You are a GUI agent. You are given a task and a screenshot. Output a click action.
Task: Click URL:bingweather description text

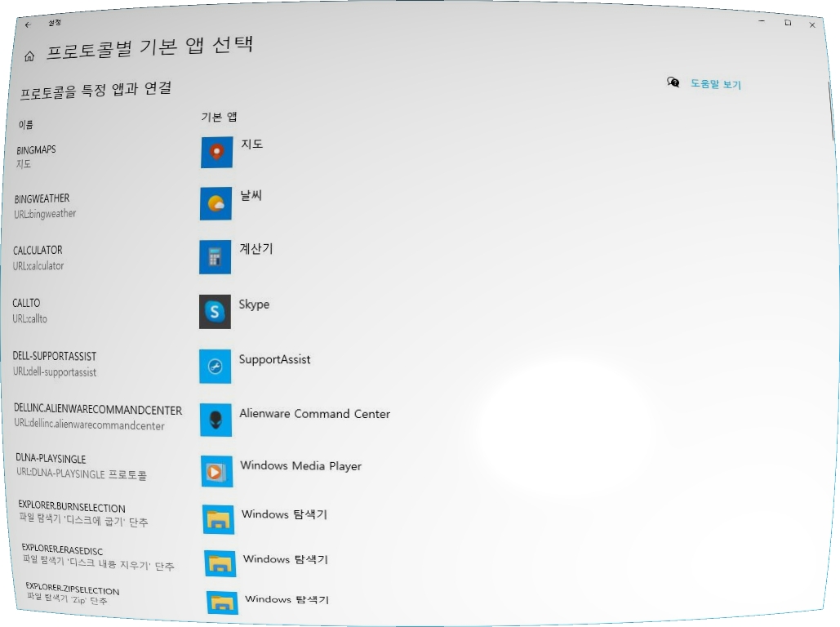(45, 214)
